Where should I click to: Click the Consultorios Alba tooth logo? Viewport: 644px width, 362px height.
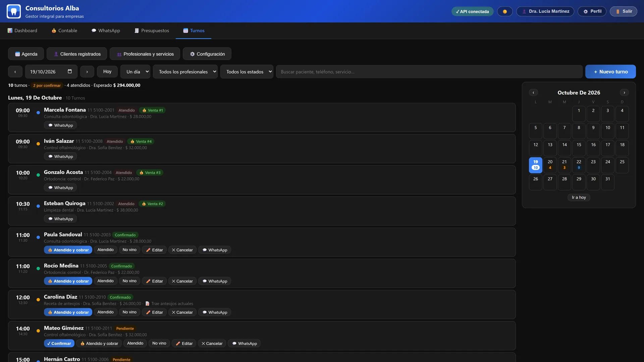point(14,11)
